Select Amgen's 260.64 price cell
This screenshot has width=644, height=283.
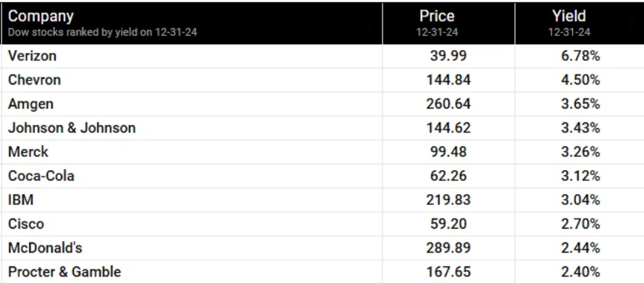point(448,104)
